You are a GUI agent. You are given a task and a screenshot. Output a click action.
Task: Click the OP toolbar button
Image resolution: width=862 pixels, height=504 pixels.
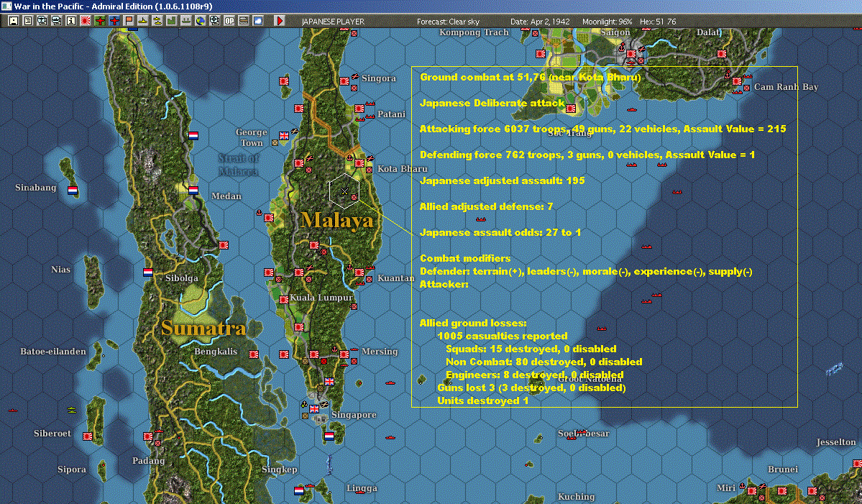tap(229, 21)
